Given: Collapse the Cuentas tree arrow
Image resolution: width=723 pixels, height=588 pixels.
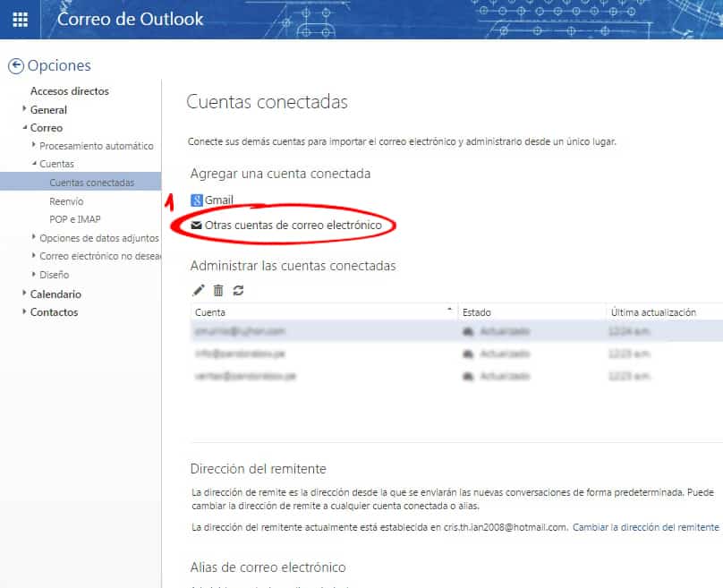Looking at the screenshot, I should tap(34, 163).
